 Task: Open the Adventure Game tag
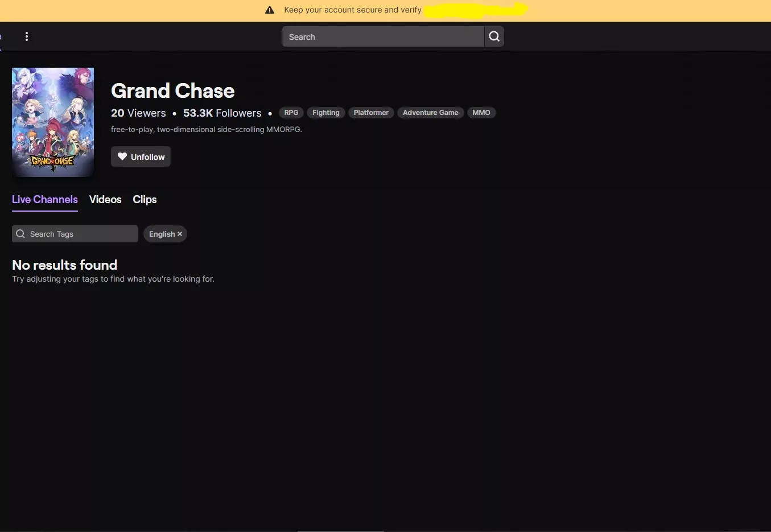coord(430,113)
